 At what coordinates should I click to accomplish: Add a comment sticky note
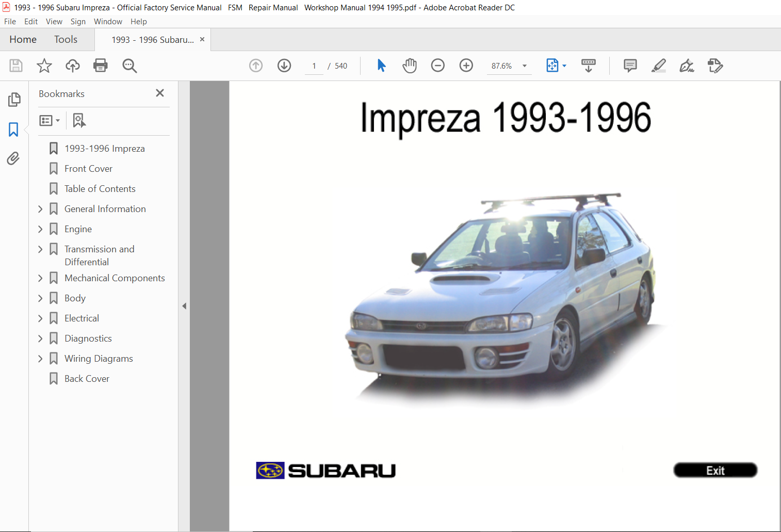[630, 66]
